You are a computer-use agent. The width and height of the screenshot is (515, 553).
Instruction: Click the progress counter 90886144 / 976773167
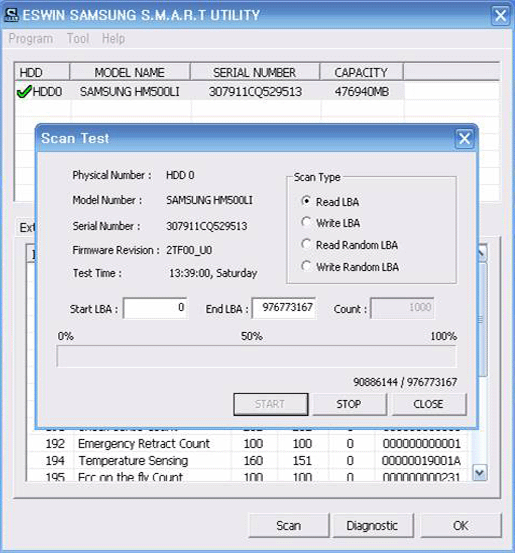tap(405, 382)
